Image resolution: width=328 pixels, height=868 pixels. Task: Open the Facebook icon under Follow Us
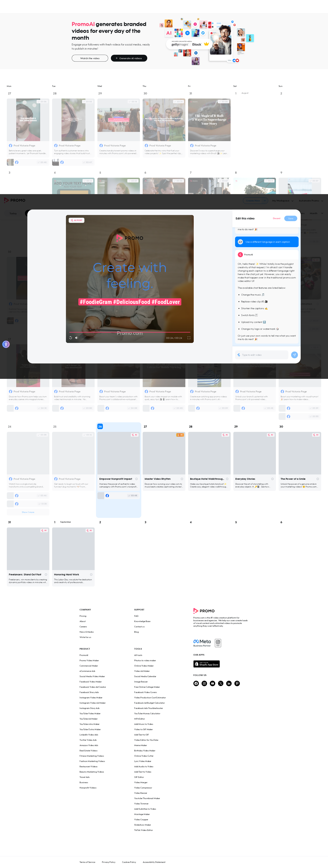click(x=196, y=683)
